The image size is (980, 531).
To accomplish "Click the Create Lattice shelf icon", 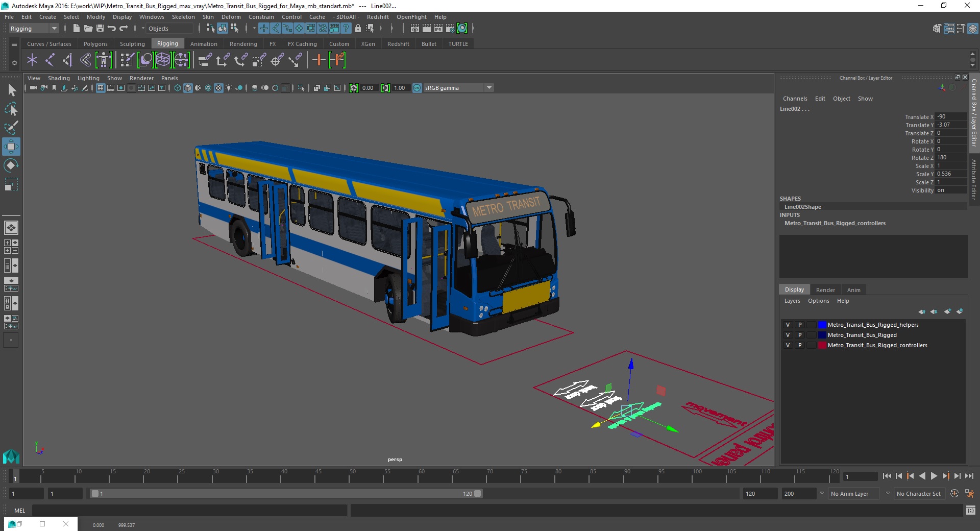I will click(x=163, y=60).
